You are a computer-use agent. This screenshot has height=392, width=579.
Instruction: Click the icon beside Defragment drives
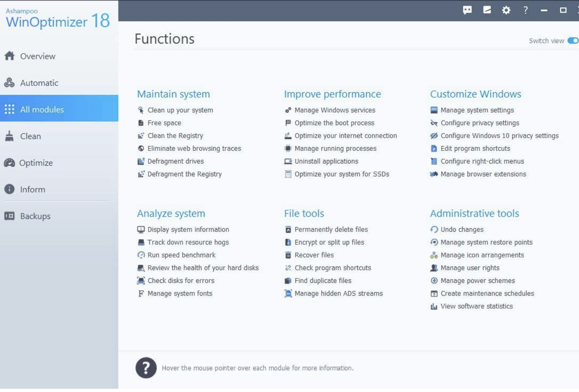coord(141,161)
